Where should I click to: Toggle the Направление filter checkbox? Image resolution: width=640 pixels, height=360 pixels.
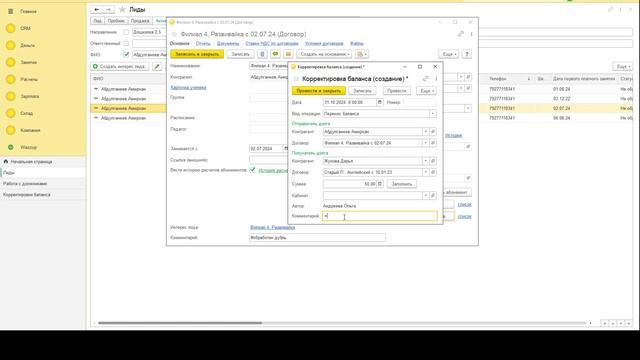[x=126, y=32]
